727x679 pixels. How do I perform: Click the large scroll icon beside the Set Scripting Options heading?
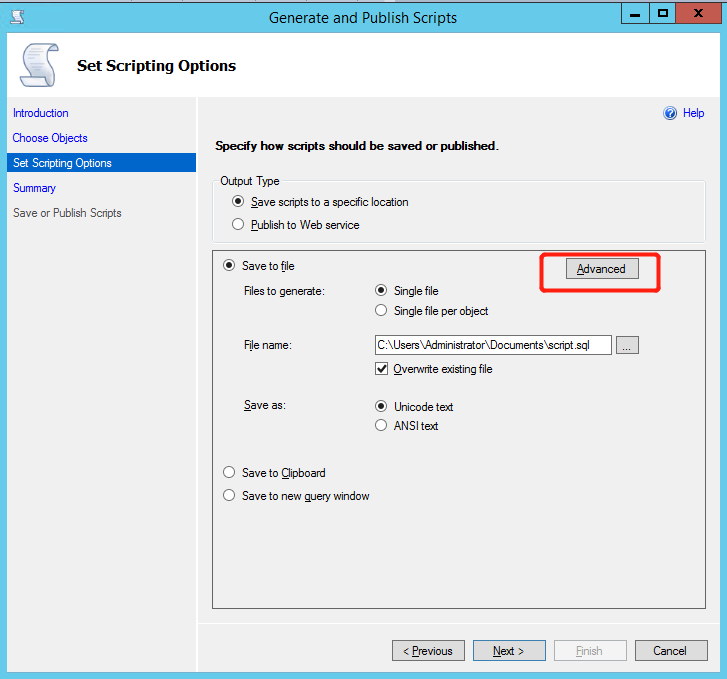point(39,65)
